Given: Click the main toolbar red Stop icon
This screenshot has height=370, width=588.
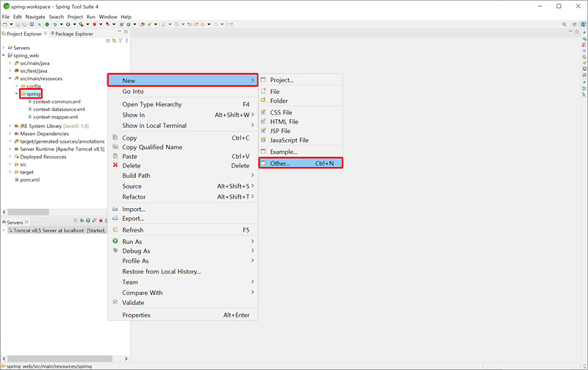Looking at the screenshot, I should (x=95, y=24).
